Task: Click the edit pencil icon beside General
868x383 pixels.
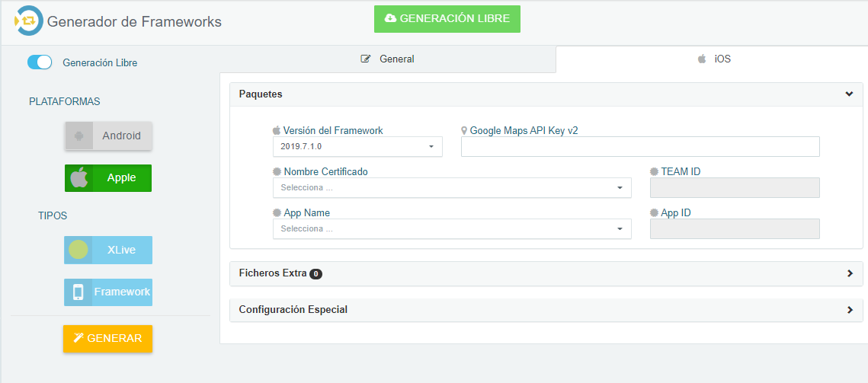Action: pyautogui.click(x=365, y=59)
